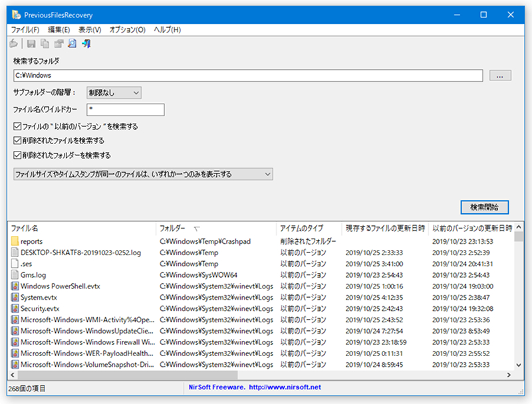Toggle 削除されたフォルダーを検索する checkbox
The height and width of the screenshot is (404, 532).
(x=17, y=155)
